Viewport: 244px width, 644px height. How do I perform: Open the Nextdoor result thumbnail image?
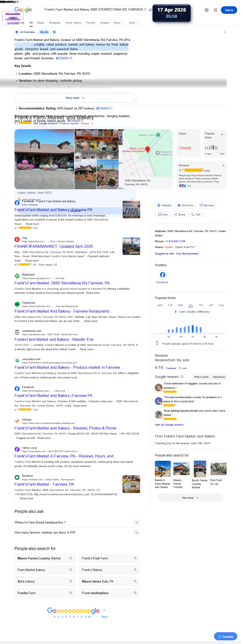(x=131, y=484)
